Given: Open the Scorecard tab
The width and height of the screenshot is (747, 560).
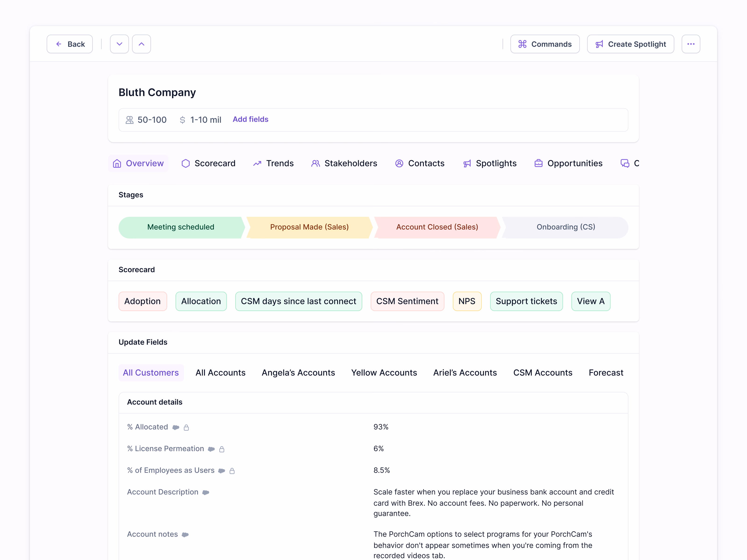Looking at the screenshot, I should 208,163.
